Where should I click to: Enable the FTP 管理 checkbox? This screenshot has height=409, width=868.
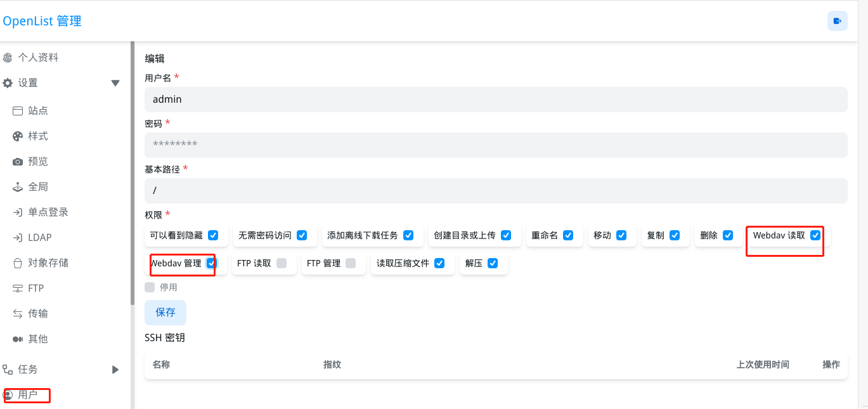351,263
